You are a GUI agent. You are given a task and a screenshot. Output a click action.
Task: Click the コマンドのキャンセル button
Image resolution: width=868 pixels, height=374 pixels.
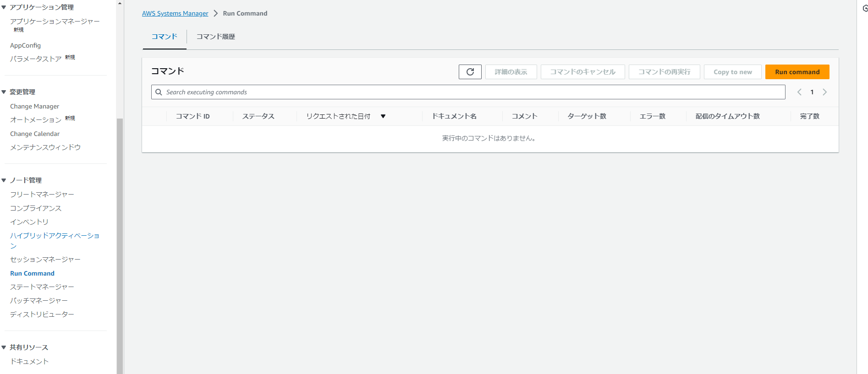point(582,72)
